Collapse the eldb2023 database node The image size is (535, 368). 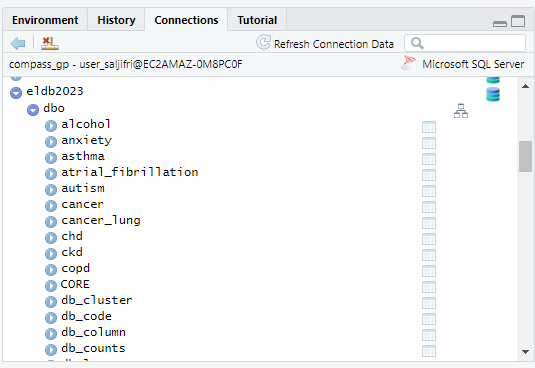[x=16, y=92]
